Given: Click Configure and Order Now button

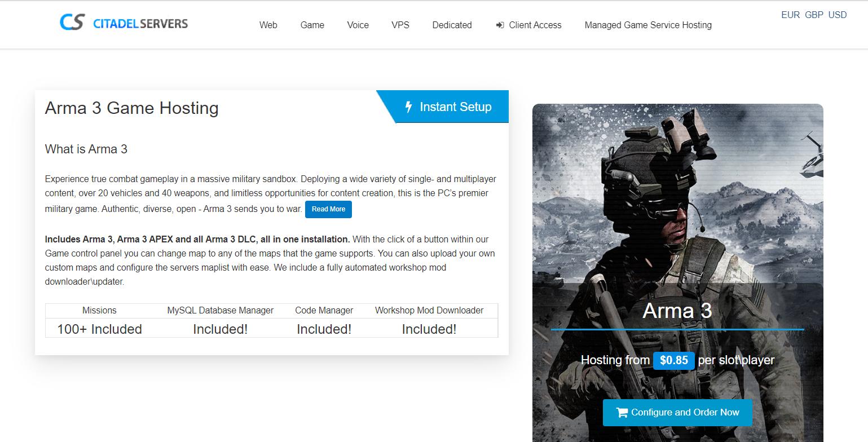Looking at the screenshot, I should click(x=678, y=413).
